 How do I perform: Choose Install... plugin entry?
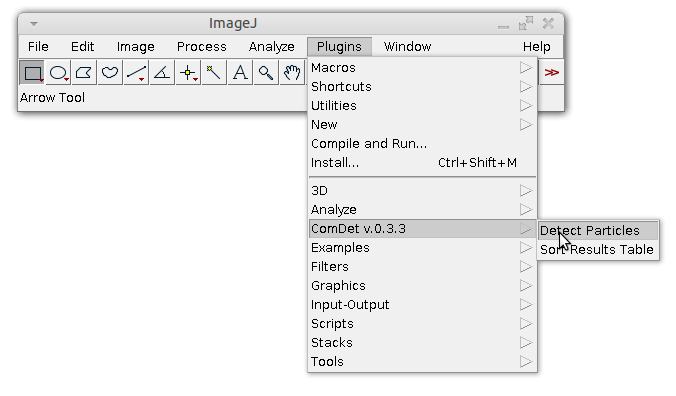pos(422,162)
